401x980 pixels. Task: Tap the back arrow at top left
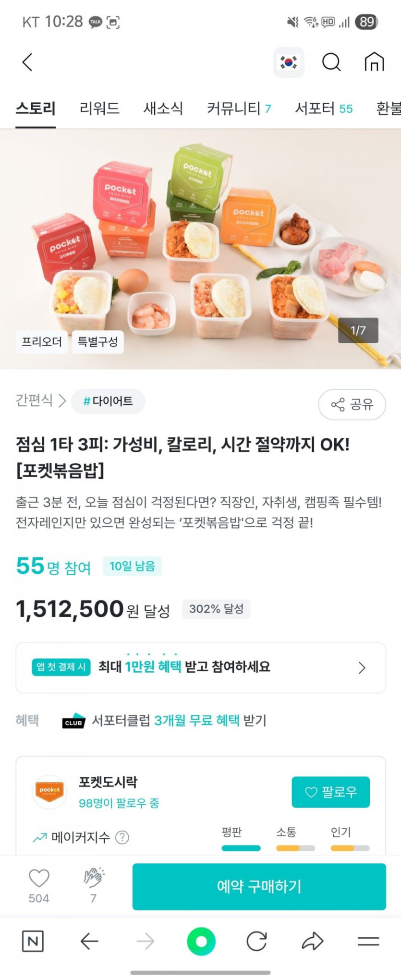(27, 62)
